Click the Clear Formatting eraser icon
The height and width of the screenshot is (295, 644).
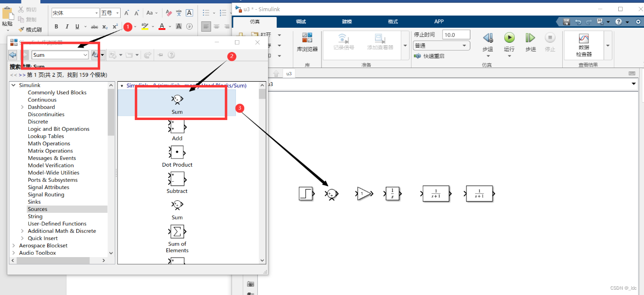pos(169,13)
